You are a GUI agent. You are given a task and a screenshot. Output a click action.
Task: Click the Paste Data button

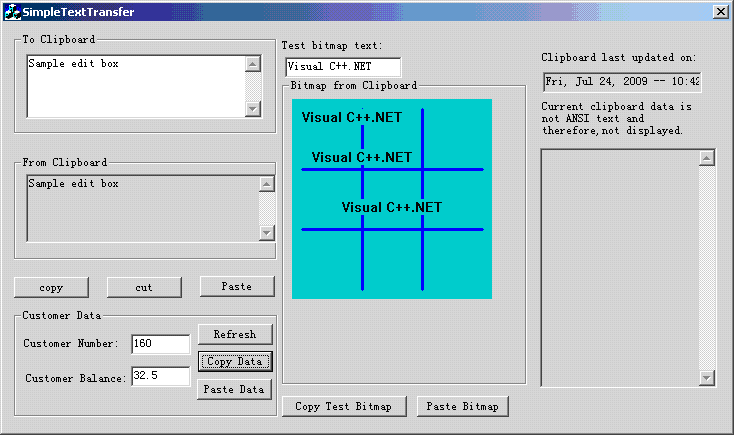click(x=234, y=390)
